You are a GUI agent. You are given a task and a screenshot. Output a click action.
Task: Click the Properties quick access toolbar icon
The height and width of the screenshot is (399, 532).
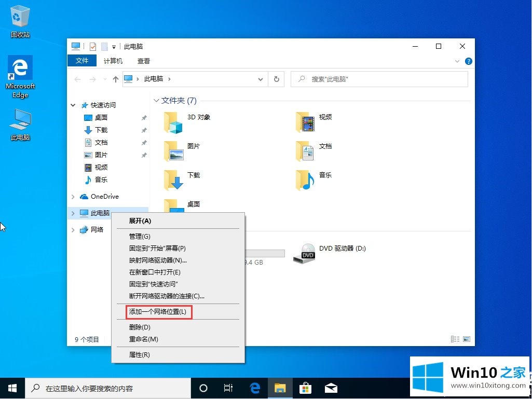[92, 47]
